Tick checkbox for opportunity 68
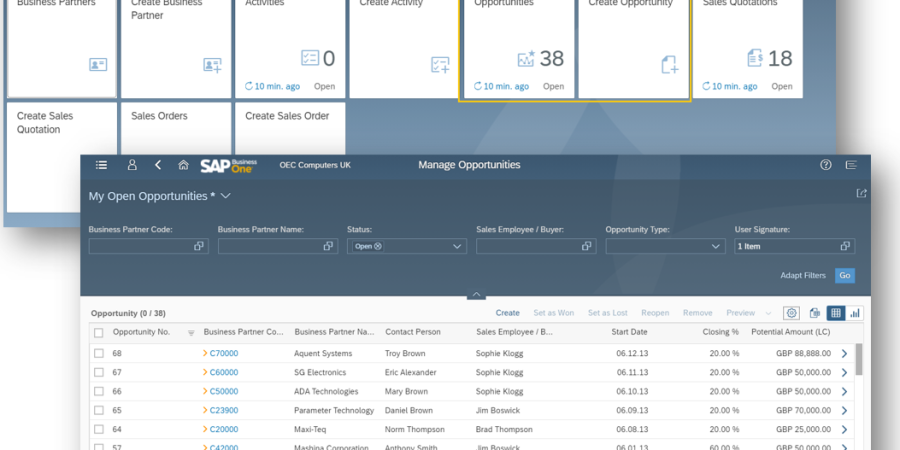This screenshot has width=900, height=450. click(99, 354)
